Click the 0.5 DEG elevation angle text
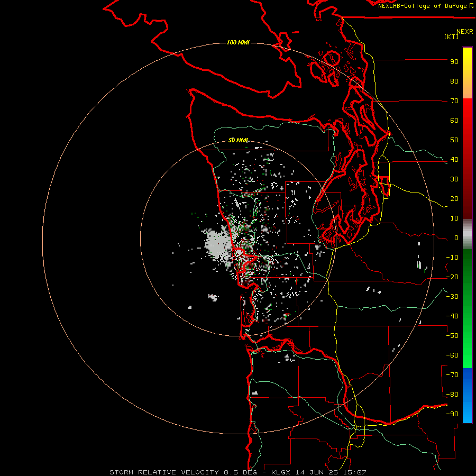The image size is (476, 476). click(240, 472)
